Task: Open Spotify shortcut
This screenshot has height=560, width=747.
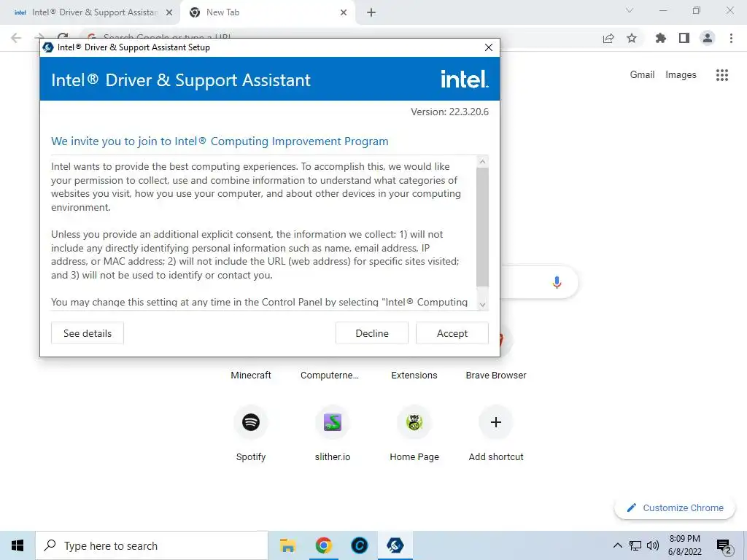Action: pos(251,422)
